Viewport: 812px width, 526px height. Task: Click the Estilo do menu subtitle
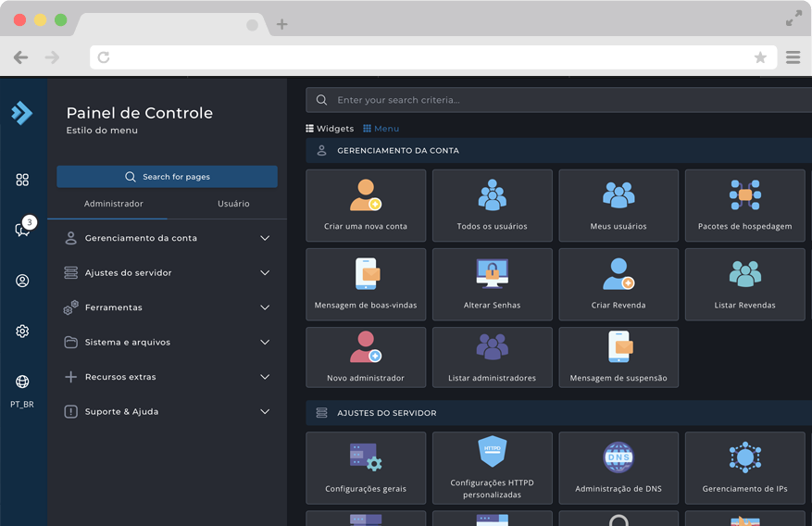click(x=102, y=130)
